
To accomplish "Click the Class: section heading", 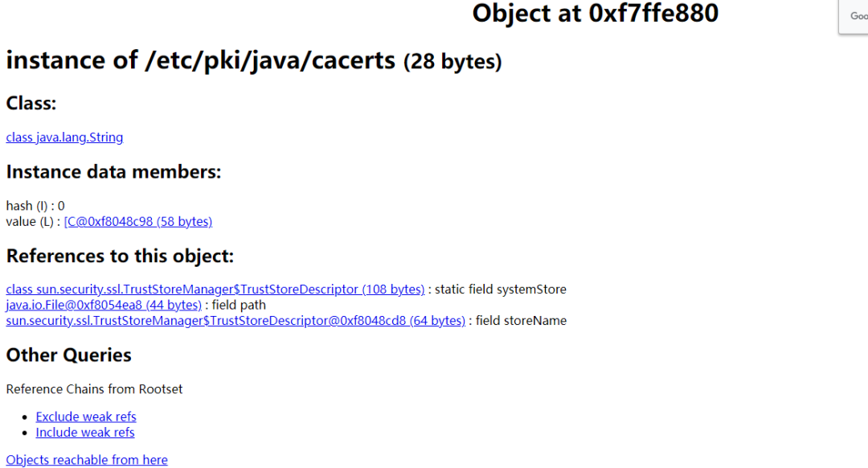I will coord(31,104).
